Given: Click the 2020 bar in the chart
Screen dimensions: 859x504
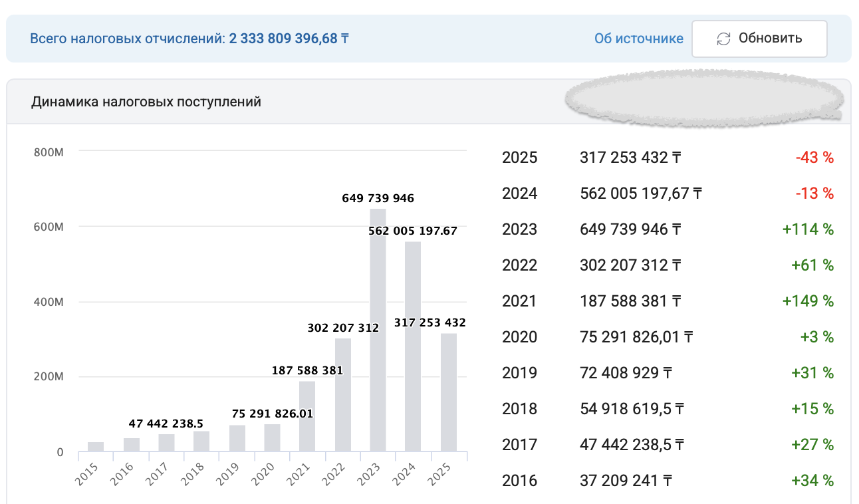Looking at the screenshot, I should click(x=272, y=438).
